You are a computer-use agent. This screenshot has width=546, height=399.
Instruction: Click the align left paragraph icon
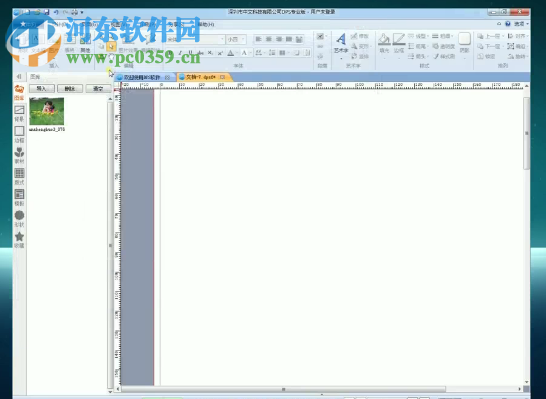tap(258, 39)
